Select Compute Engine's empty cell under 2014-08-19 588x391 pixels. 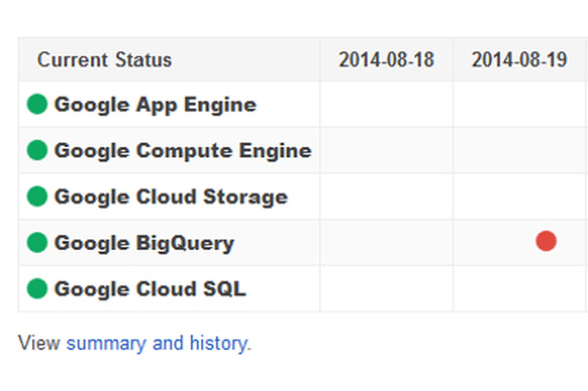pyautogui.click(x=519, y=150)
